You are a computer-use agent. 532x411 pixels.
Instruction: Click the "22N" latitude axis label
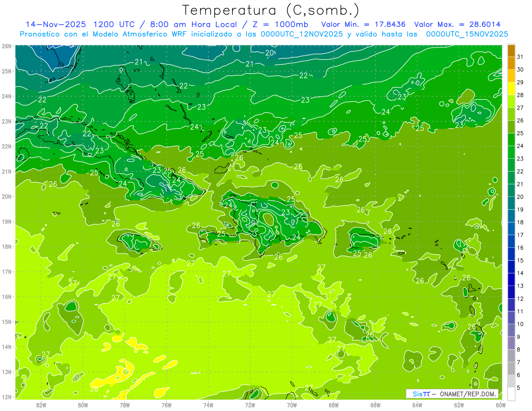pyautogui.click(x=7, y=146)
